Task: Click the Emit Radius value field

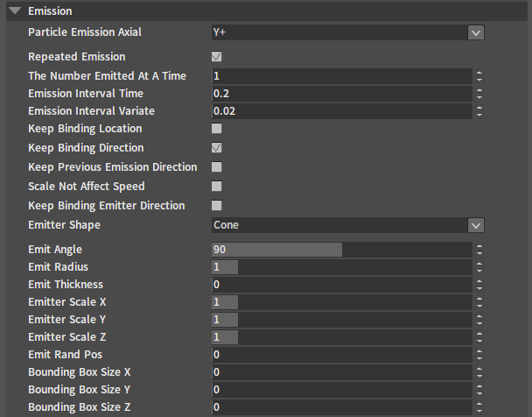Action: tap(341, 267)
